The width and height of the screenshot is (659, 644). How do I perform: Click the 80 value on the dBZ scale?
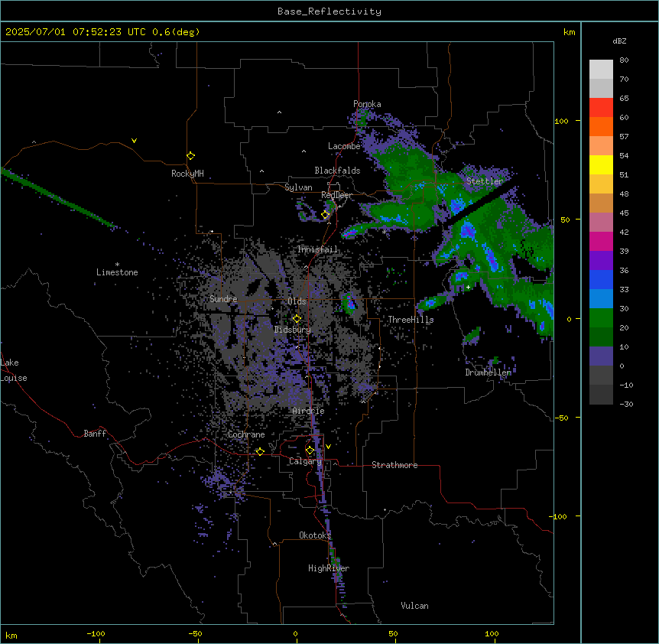pos(624,60)
